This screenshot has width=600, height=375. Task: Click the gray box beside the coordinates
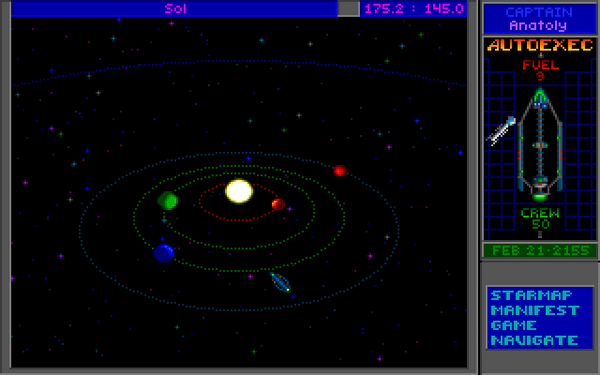pyautogui.click(x=349, y=8)
